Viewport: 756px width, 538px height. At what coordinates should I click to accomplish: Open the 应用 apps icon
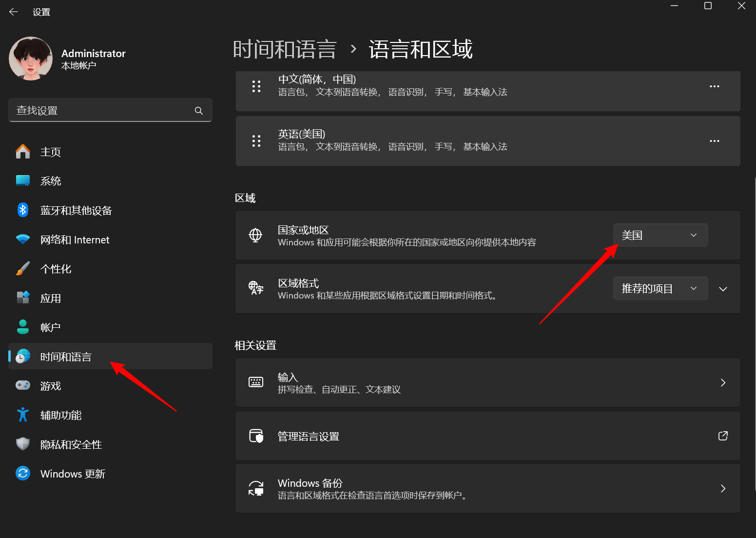point(23,298)
